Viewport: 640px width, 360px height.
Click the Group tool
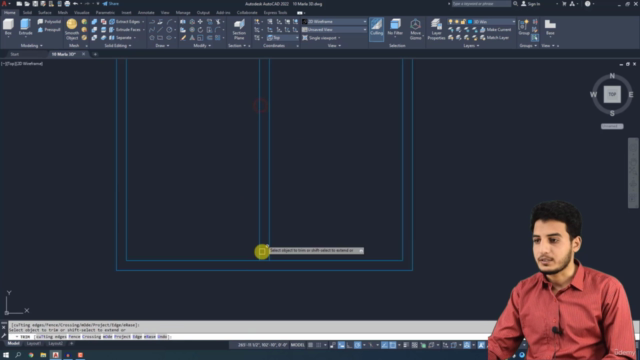click(524, 27)
